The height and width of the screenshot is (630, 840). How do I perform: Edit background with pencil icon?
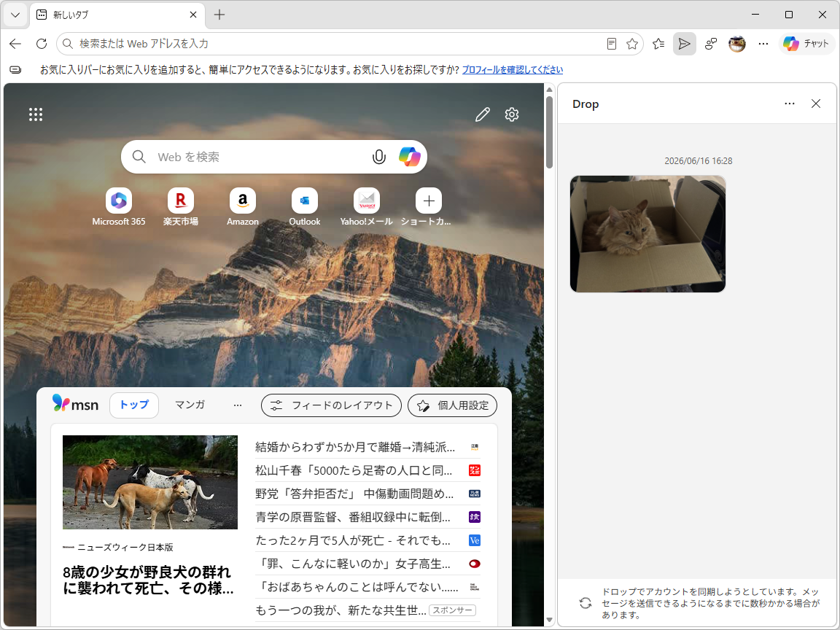tap(483, 114)
